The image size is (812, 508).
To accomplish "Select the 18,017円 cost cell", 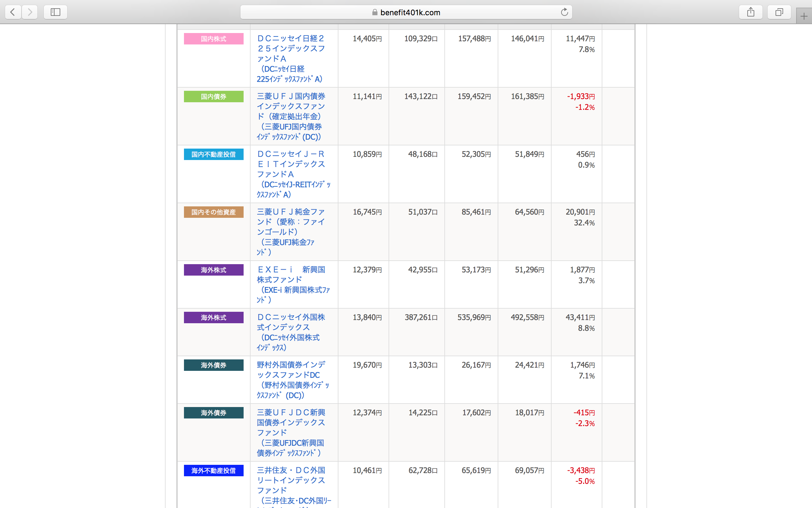I will pyautogui.click(x=529, y=412).
